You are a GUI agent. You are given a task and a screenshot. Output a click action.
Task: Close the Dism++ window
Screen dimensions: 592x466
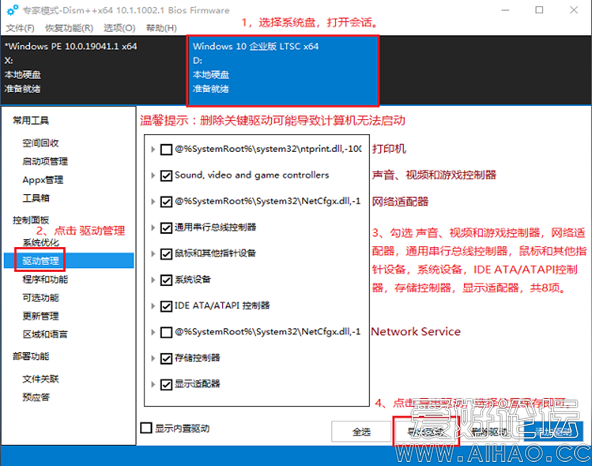coord(574,10)
